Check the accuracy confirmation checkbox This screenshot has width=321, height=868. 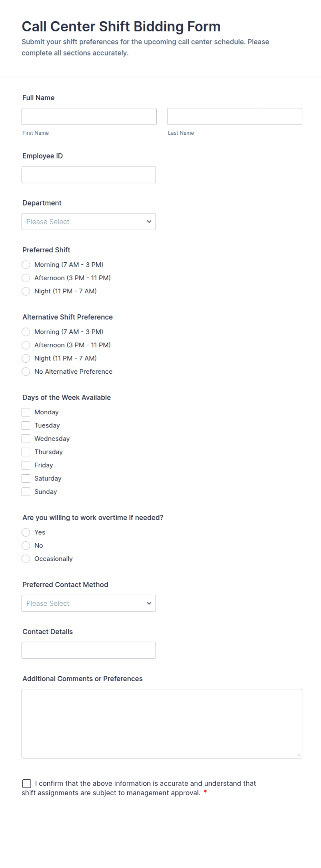27,784
